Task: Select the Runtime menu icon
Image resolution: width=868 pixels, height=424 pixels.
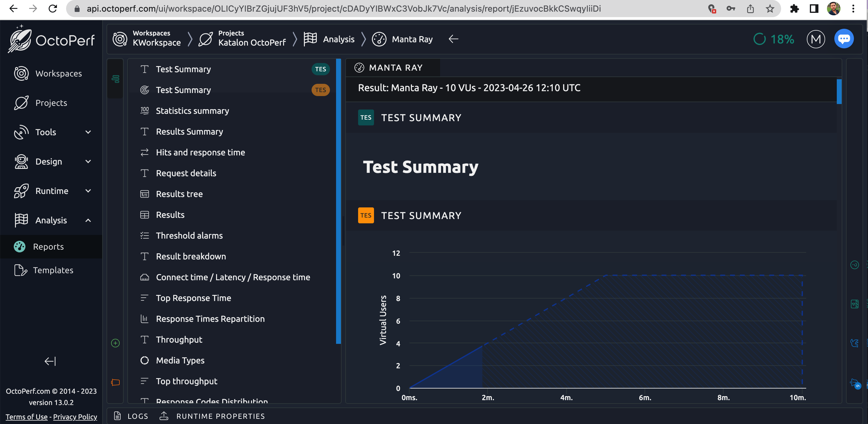Action: 21,190
